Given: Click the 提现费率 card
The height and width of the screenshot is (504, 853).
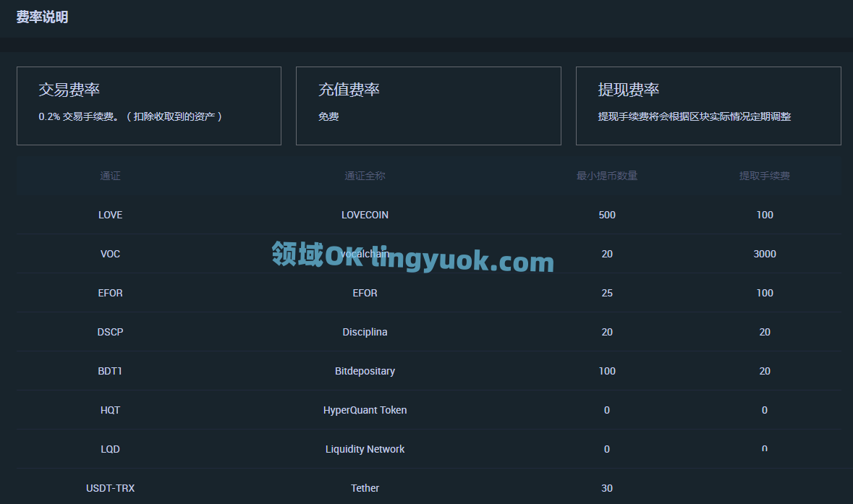Looking at the screenshot, I should pyautogui.click(x=708, y=106).
